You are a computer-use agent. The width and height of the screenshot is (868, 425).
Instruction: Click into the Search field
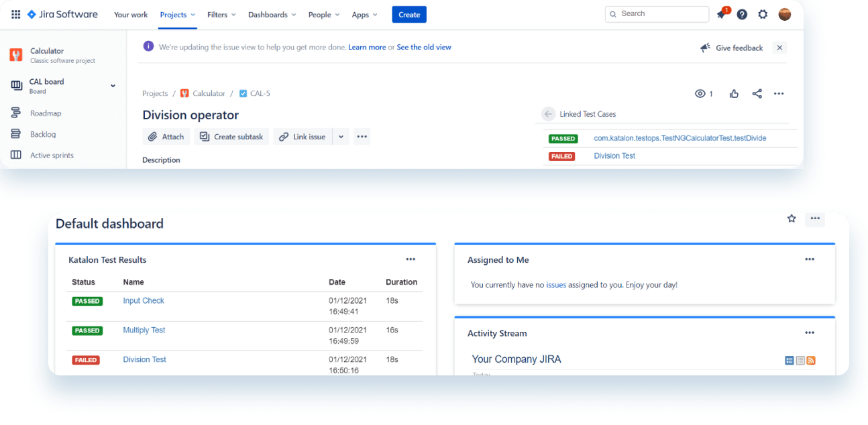[657, 14]
